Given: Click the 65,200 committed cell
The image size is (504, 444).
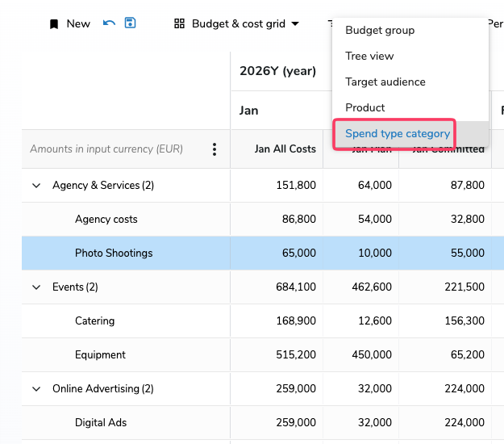Looking at the screenshot, I should click(x=445, y=355).
